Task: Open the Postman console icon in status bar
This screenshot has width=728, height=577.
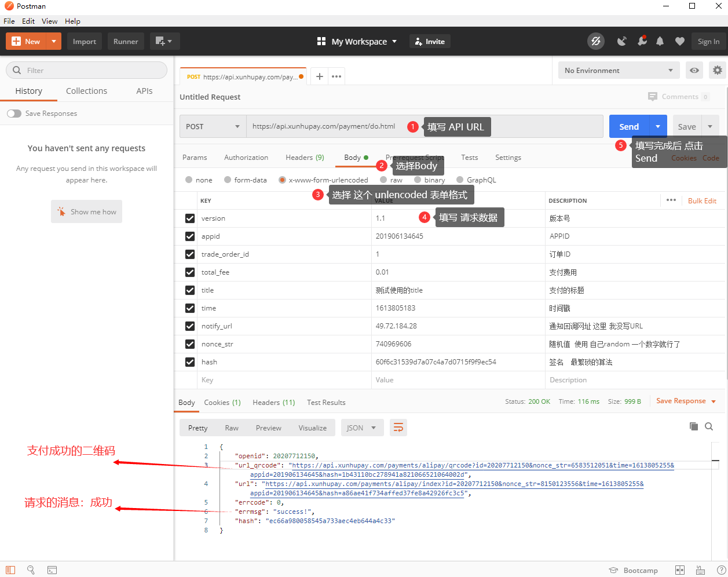Action: click(x=52, y=570)
